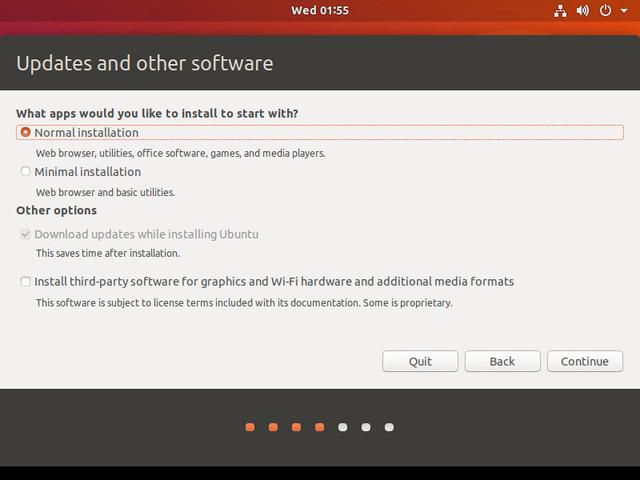Click the Quit button
640x480 pixels.
pos(420,361)
